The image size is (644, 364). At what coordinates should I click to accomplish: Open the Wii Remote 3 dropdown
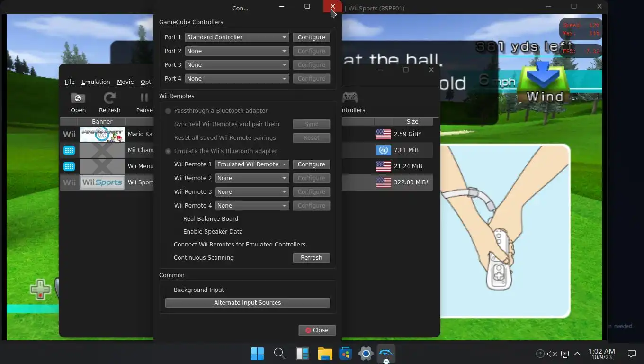point(252,192)
